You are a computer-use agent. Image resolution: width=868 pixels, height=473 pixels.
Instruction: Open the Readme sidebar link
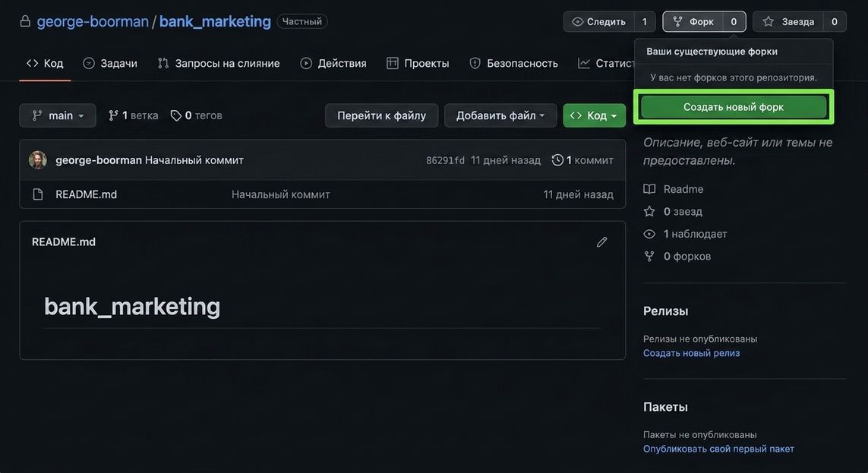tap(683, 189)
